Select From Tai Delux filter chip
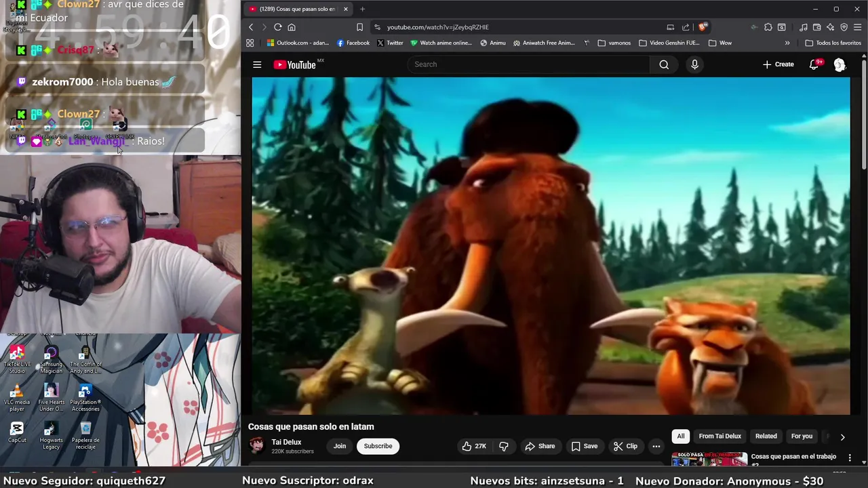The image size is (868, 488). click(719, 436)
